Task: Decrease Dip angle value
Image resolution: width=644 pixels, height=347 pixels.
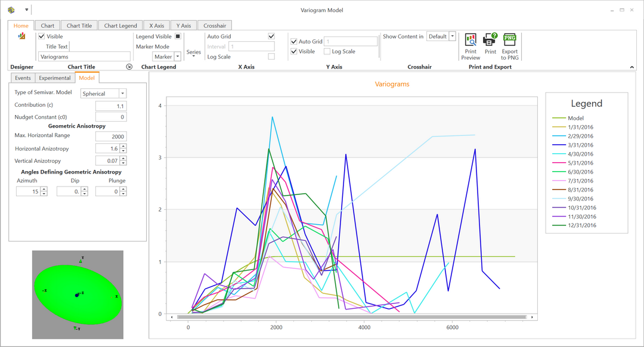Action: (84, 193)
